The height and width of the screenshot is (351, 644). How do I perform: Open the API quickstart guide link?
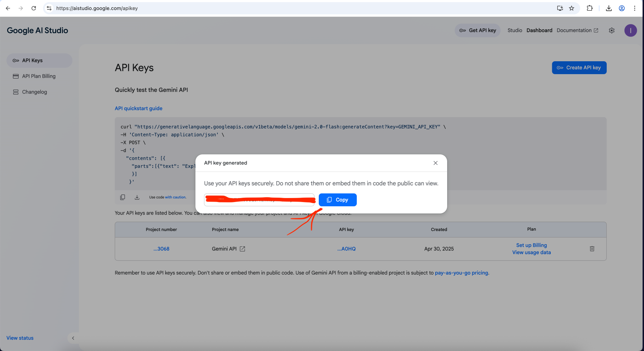(138, 109)
